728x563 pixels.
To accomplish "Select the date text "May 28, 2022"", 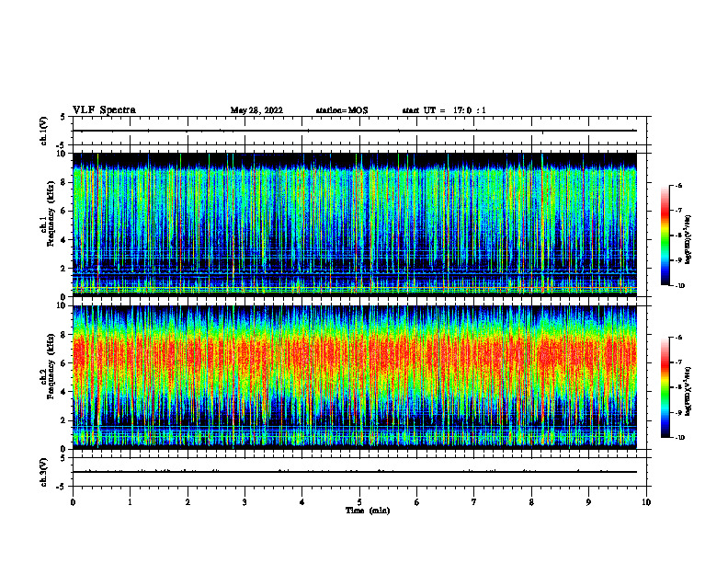I will pyautogui.click(x=256, y=110).
